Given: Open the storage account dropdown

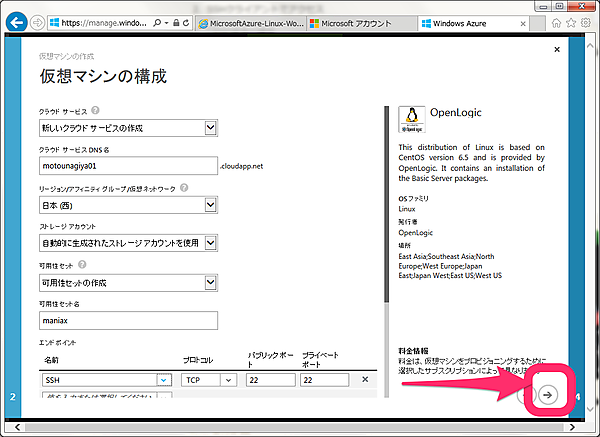Looking at the screenshot, I should click(x=210, y=243).
